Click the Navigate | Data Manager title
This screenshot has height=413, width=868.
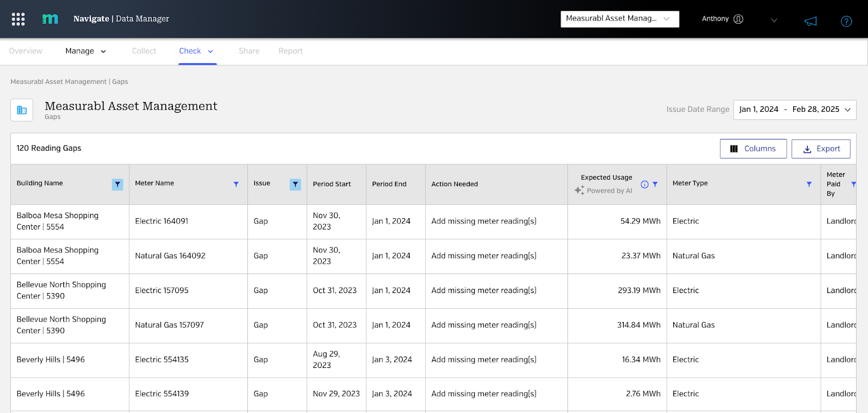click(x=121, y=19)
